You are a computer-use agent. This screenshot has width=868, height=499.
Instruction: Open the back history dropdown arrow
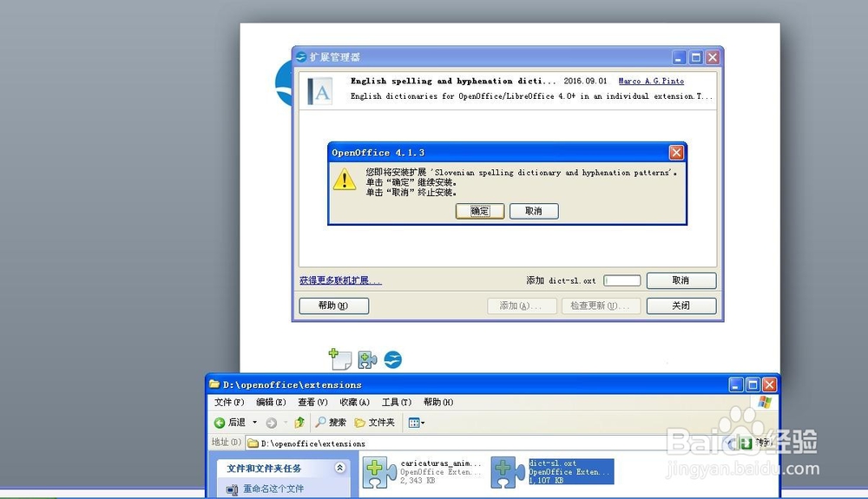tap(254, 423)
